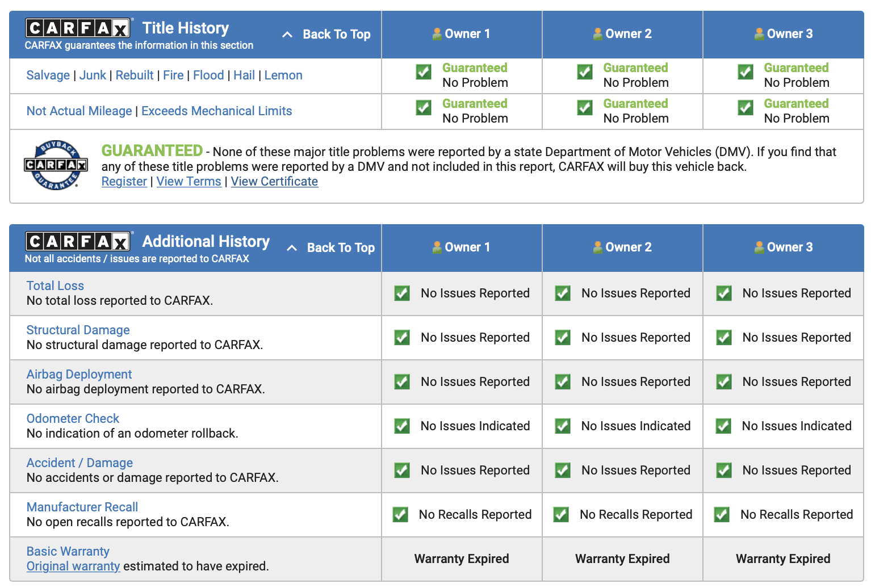This screenshot has height=588, width=871.
Task: Click the Register link for buyback guarantee
Action: (x=124, y=181)
